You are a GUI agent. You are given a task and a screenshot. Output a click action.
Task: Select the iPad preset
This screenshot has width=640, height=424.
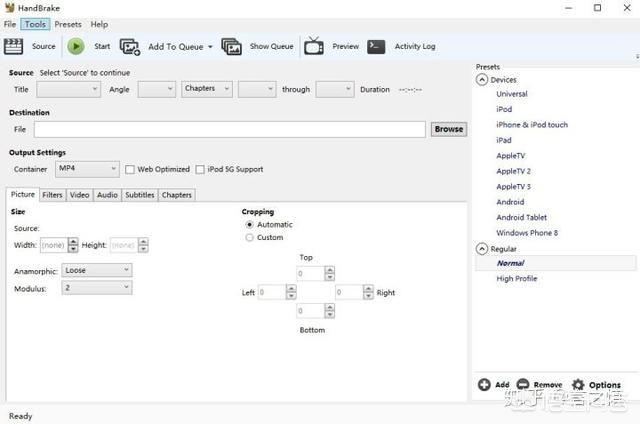tap(504, 140)
